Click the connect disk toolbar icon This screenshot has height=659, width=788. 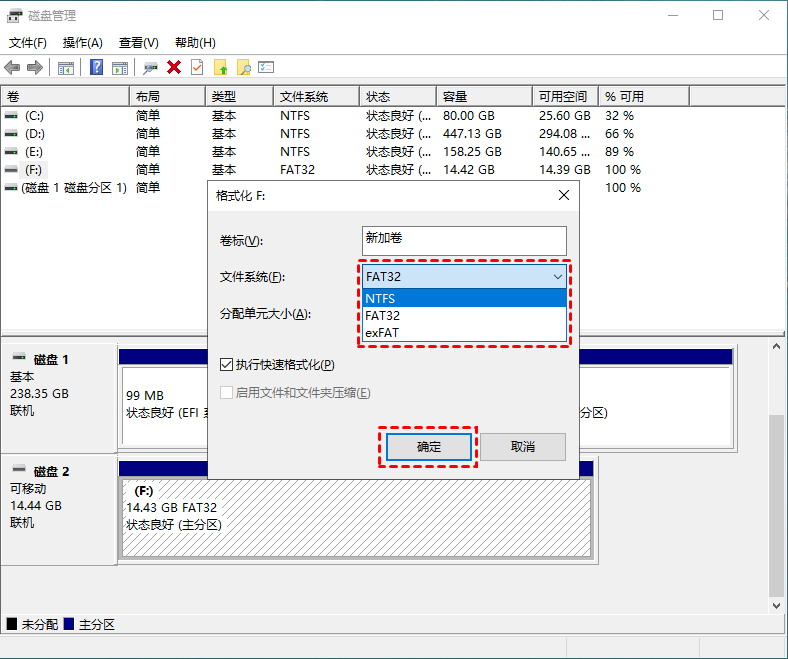(150, 68)
